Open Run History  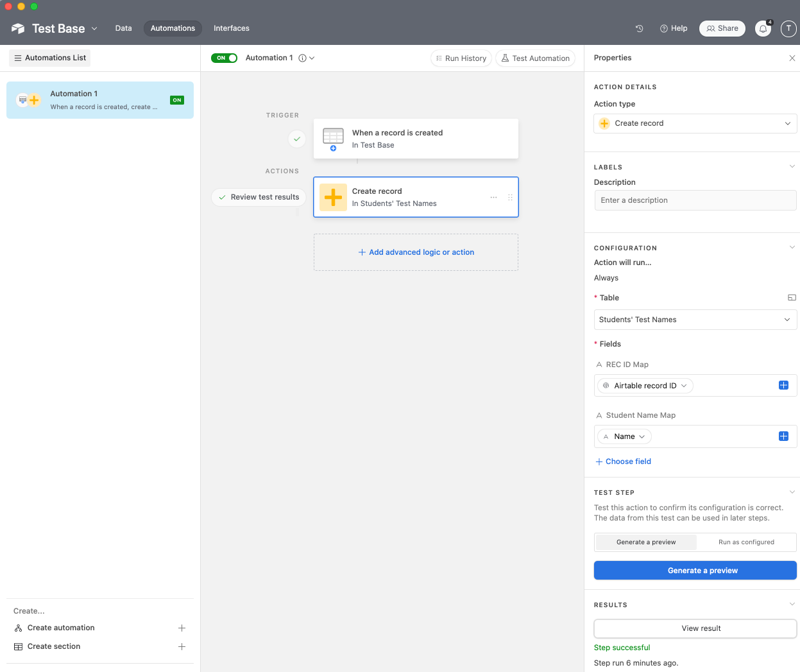tap(461, 58)
